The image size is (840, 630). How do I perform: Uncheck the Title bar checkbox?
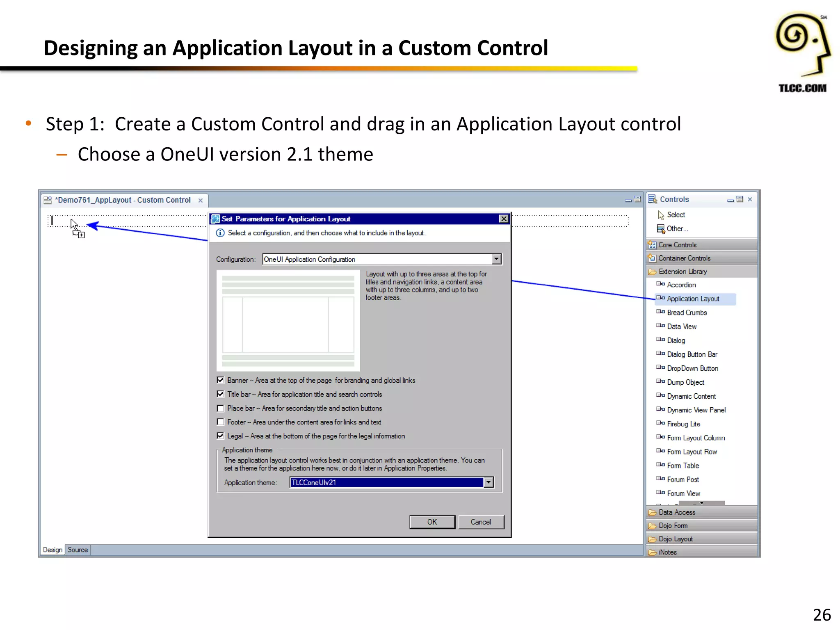[220, 394]
